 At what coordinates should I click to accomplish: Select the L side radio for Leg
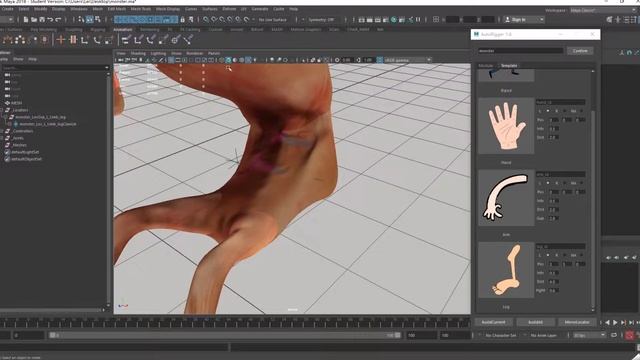click(x=548, y=256)
